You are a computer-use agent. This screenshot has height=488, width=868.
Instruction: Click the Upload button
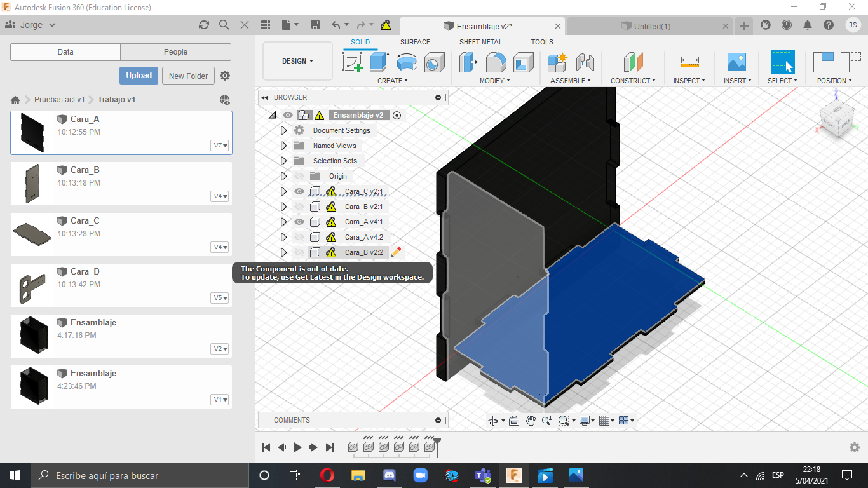click(x=139, y=76)
